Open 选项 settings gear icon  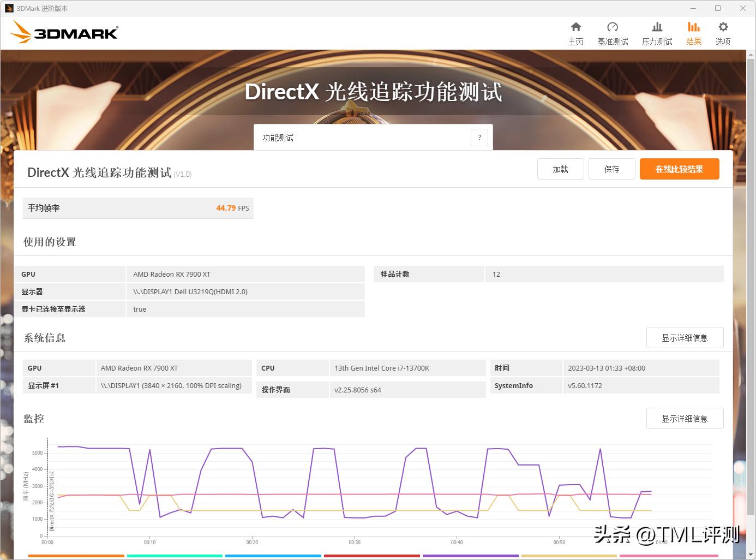(723, 27)
